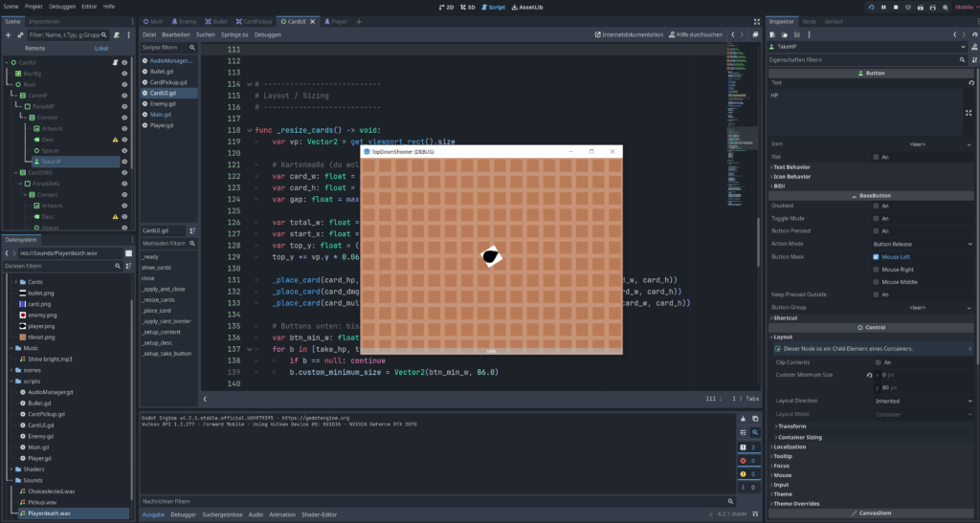Image resolution: width=980 pixels, height=523 pixels.
Task: Toggle visibility of the BlurBg node
Action: point(124,72)
